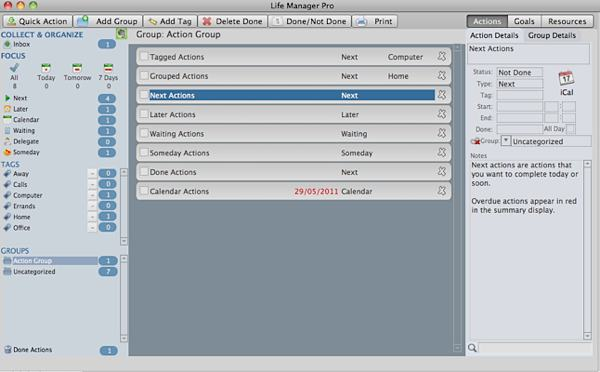The height and width of the screenshot is (372, 600).
Task: Delete the Later Actions row via X
Action: (442, 114)
